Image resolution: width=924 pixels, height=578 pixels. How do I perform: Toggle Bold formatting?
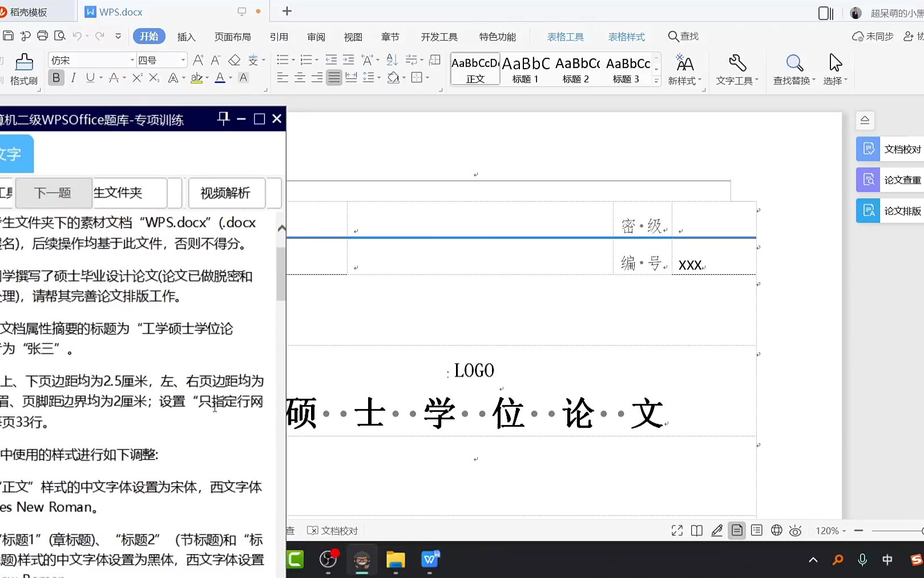tap(56, 78)
